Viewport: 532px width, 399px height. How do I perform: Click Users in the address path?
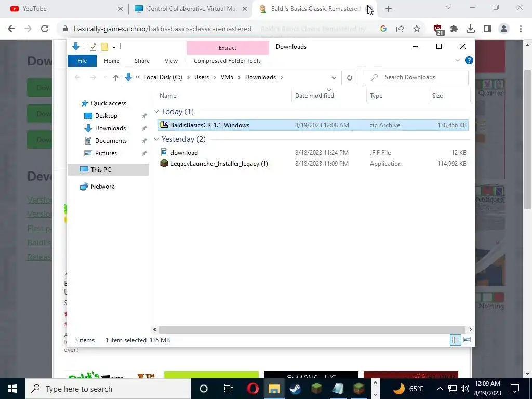[202, 77]
